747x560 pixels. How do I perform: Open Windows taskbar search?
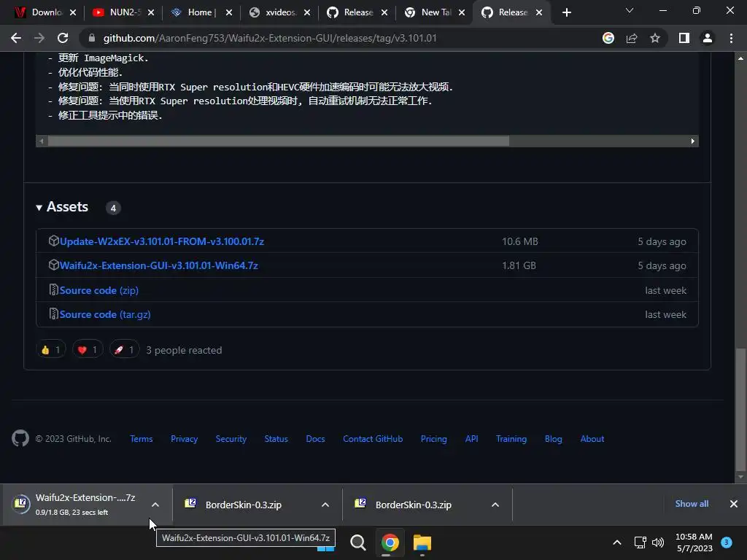pos(357,542)
